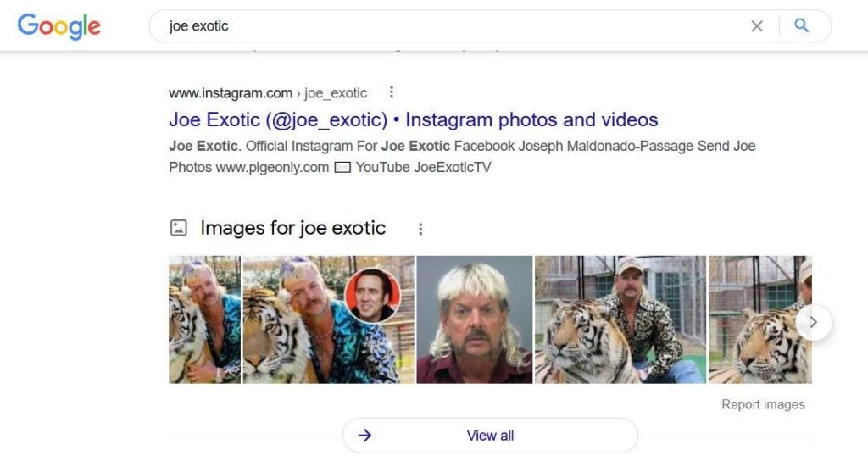Open thumbnail with circular red inset portrait
Viewport: 868px width, 472px height.
coord(328,319)
